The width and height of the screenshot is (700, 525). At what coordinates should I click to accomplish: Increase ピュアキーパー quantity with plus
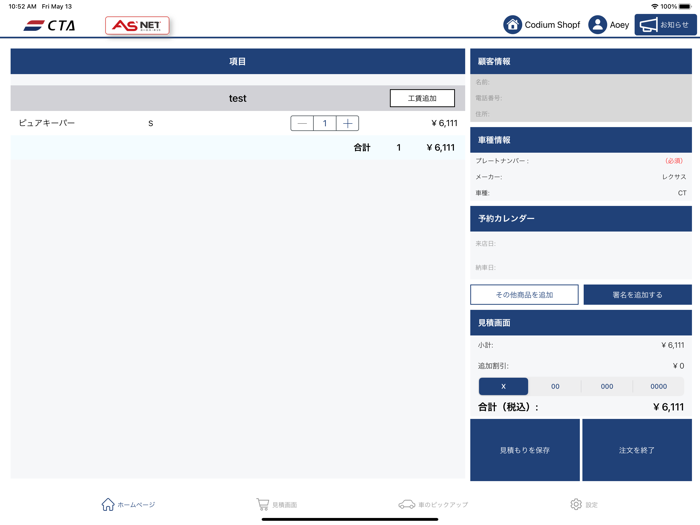(347, 124)
